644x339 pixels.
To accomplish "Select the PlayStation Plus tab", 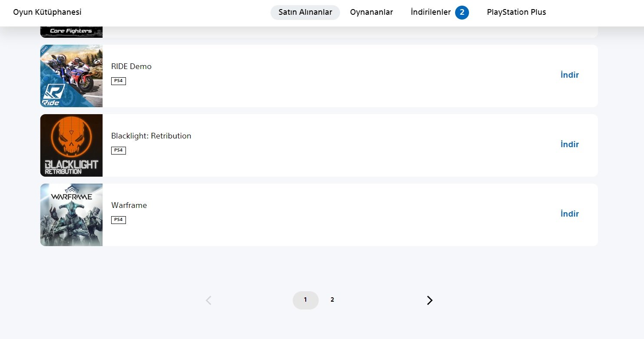I will 516,13.
